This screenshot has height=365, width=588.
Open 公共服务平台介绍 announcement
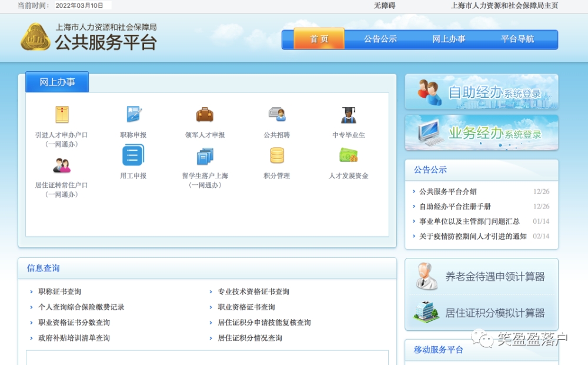pos(447,191)
